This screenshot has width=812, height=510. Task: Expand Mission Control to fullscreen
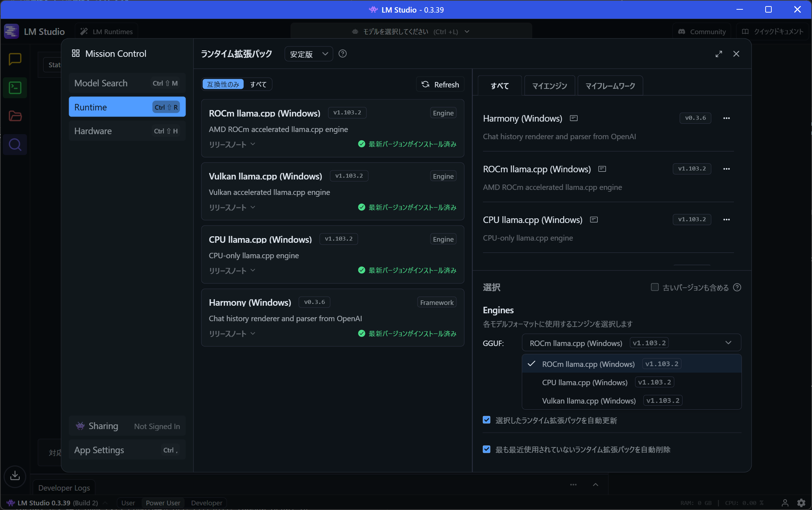click(719, 54)
